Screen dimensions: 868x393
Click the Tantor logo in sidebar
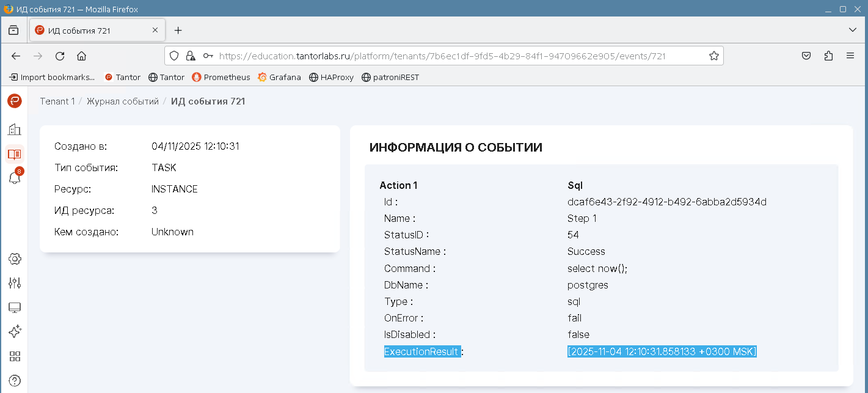pyautogui.click(x=15, y=101)
